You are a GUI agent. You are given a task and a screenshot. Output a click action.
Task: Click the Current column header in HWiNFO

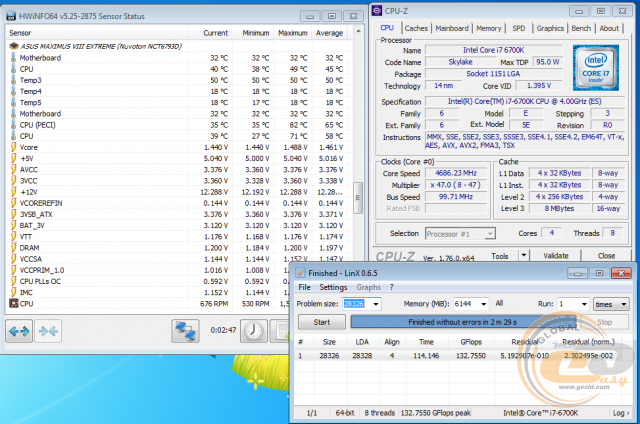(x=210, y=33)
